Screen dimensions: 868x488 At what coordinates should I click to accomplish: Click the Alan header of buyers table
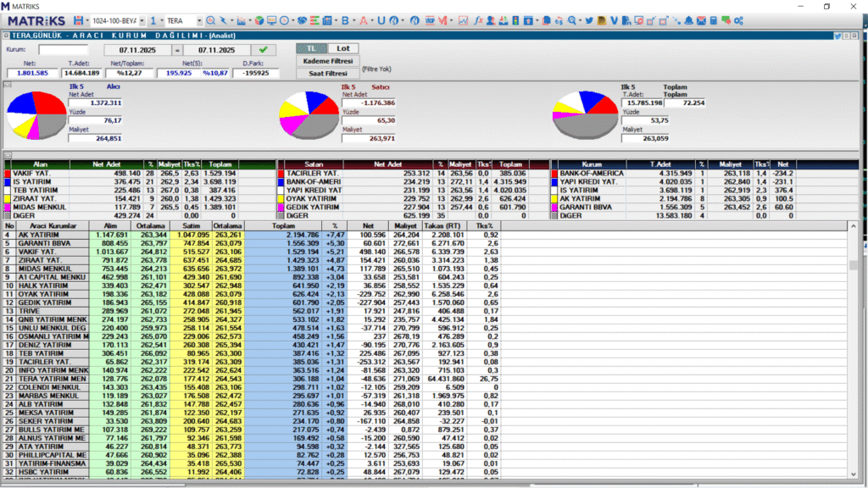(41, 164)
